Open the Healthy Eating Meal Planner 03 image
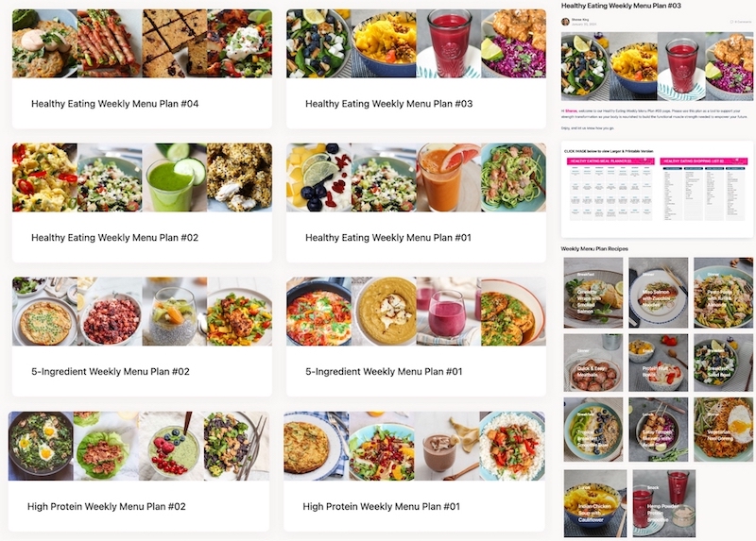The image size is (756, 541). [610, 189]
